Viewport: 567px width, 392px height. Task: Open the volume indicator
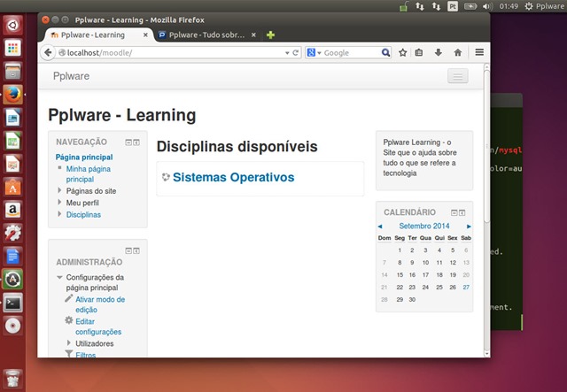pos(487,6)
